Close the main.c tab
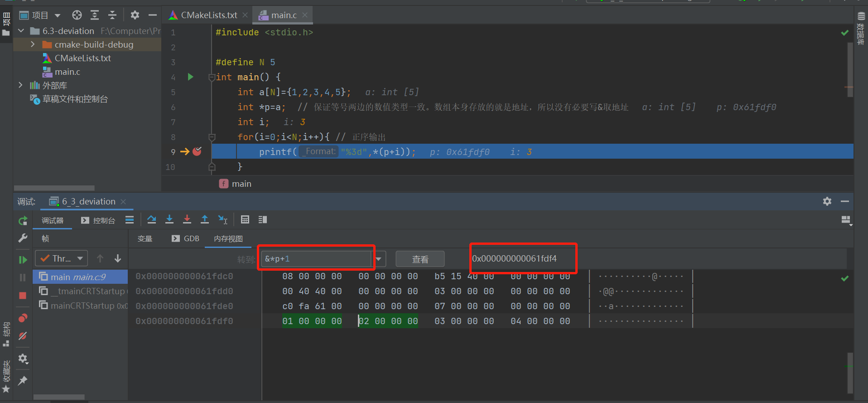Screen dimensions: 868x403 point(305,15)
